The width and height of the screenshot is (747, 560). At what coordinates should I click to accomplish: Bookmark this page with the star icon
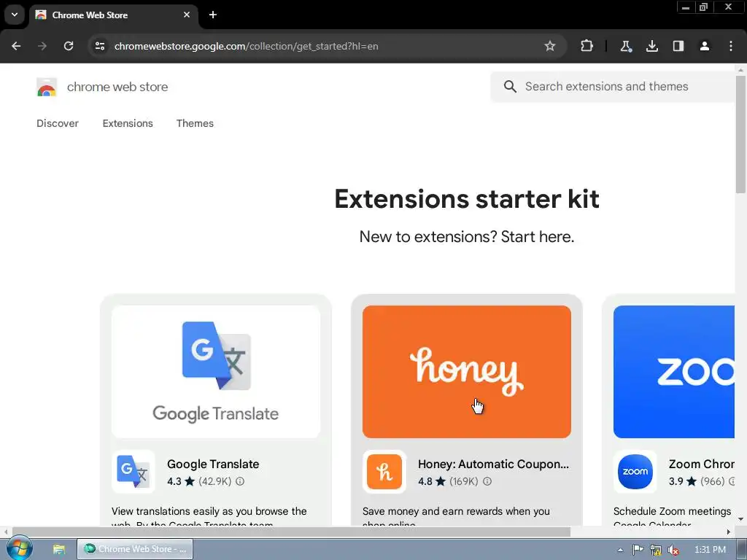(550, 46)
